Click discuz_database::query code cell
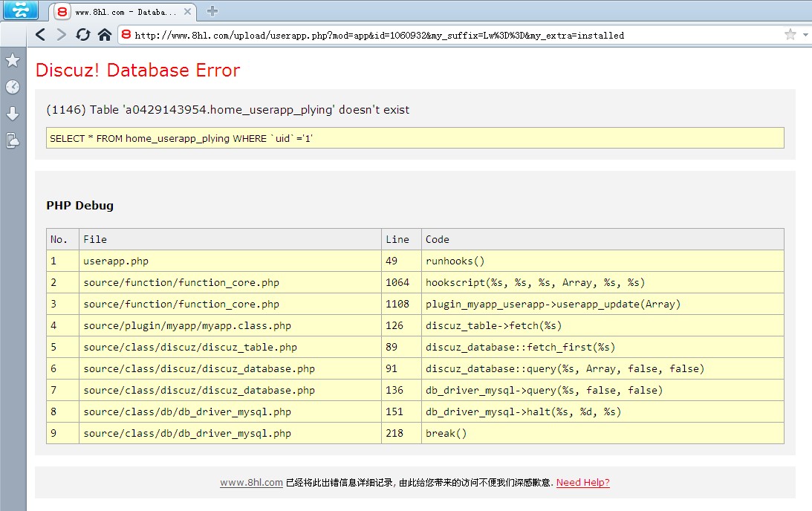 [x=602, y=368]
